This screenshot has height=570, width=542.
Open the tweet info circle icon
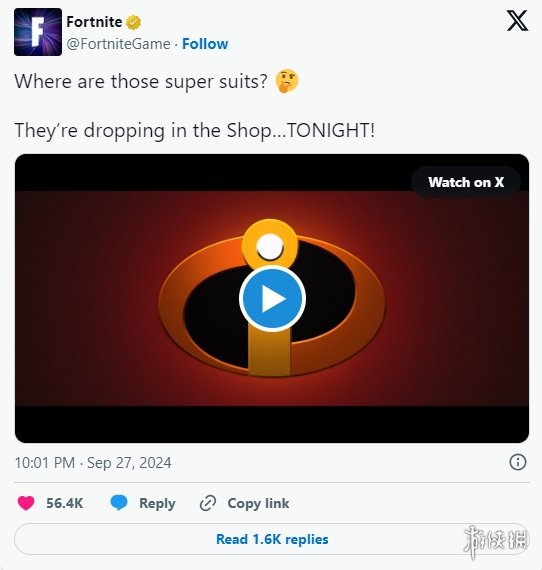point(518,462)
